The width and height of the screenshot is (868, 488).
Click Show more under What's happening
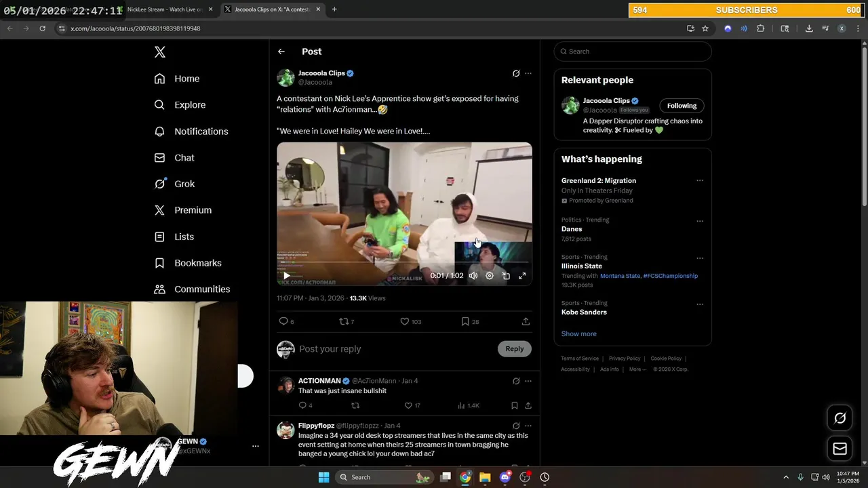(x=578, y=334)
